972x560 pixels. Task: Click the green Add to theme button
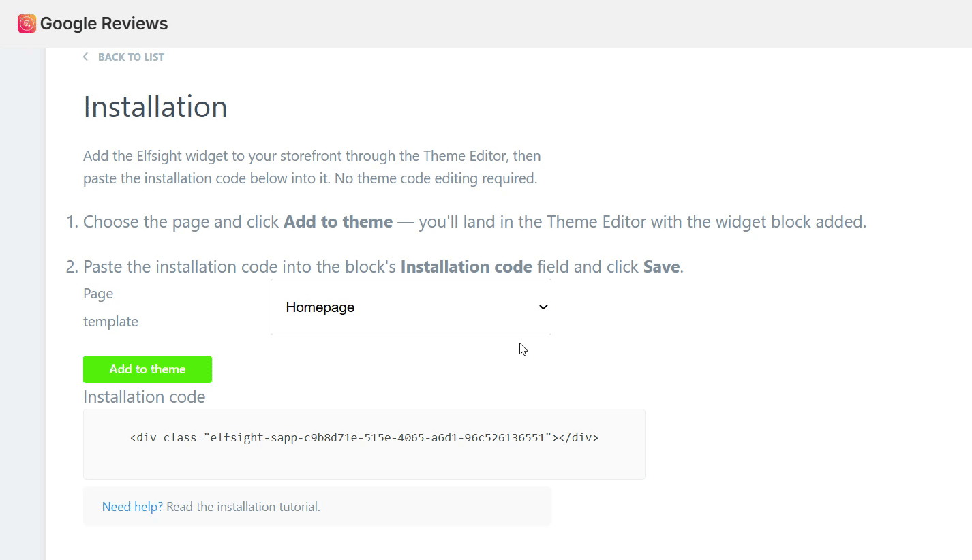click(147, 369)
